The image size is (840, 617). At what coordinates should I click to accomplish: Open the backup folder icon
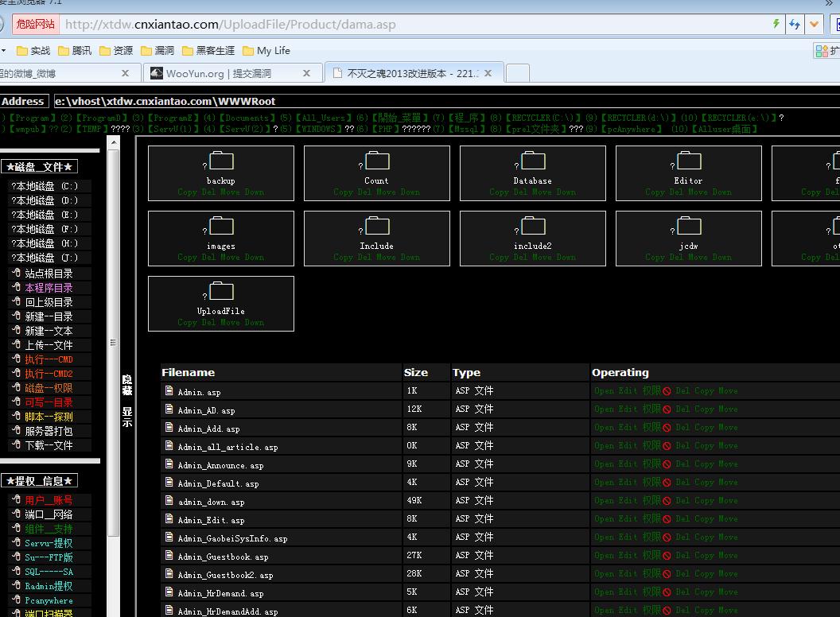(x=221, y=161)
